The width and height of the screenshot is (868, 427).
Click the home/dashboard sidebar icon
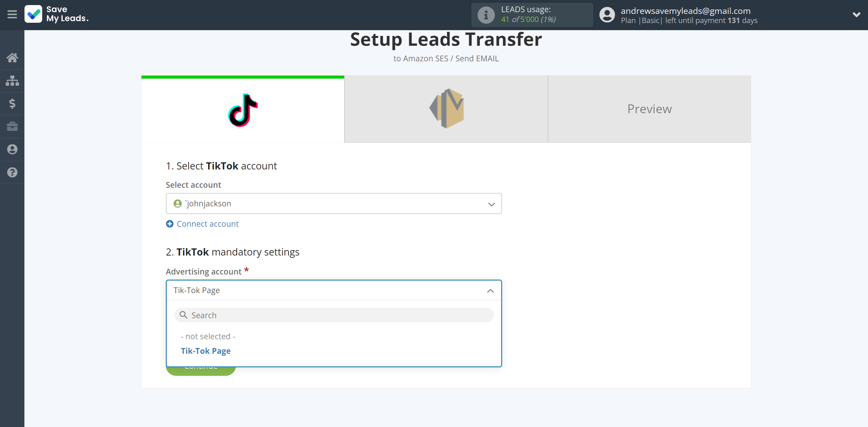12,57
